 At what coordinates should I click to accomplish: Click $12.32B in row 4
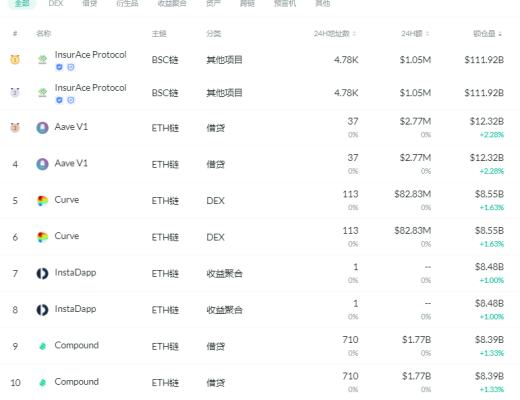point(487,158)
